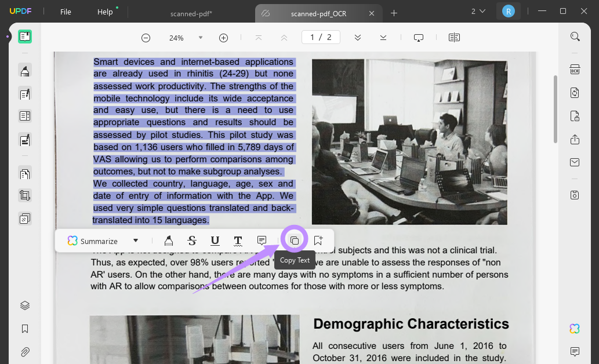Apply strikethrough to the selected text
599x364 pixels.
192,241
